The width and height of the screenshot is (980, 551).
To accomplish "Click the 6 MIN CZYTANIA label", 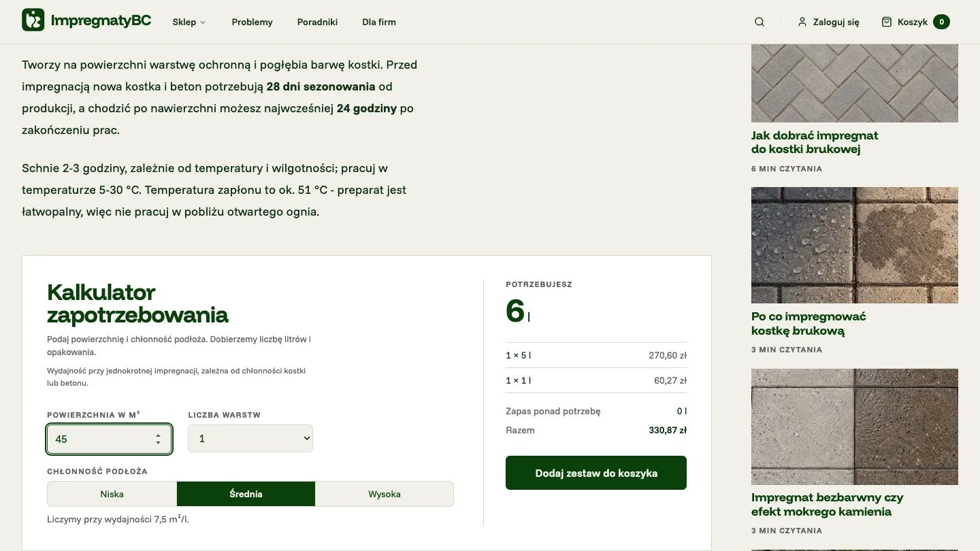I will click(x=787, y=169).
